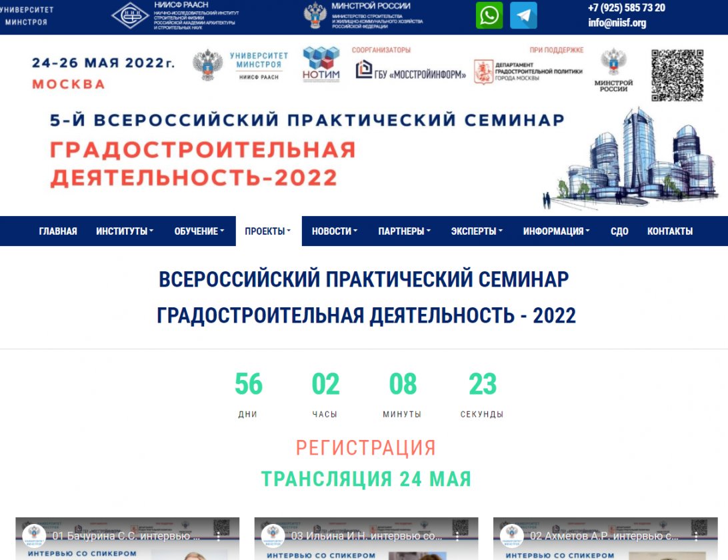Click the Минстрой России emblem in header
The height and width of the screenshot is (560, 728).
click(315, 15)
